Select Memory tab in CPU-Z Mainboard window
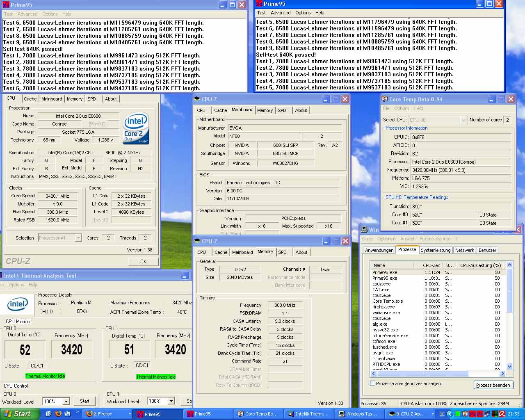This screenshot has height=420, width=525. (265, 110)
